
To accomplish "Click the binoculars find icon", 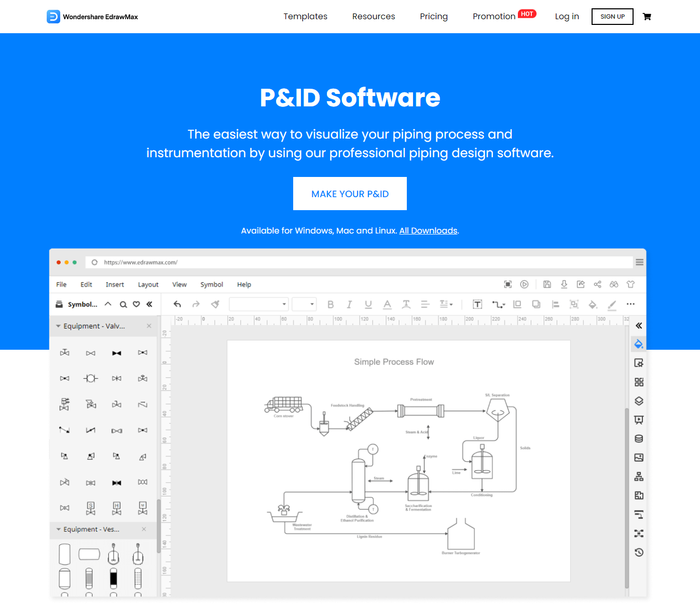I will pos(614,284).
